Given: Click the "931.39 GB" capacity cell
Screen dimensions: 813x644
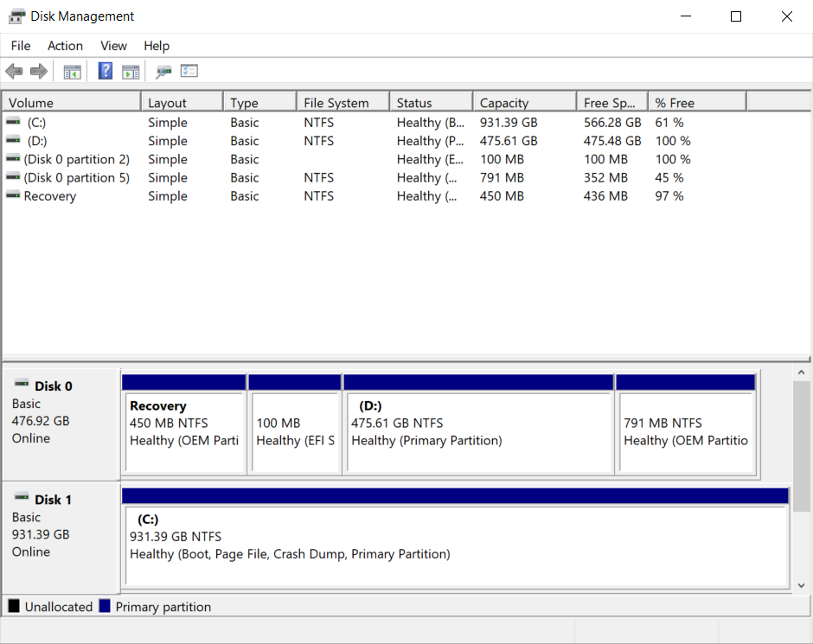Looking at the screenshot, I should tap(509, 122).
